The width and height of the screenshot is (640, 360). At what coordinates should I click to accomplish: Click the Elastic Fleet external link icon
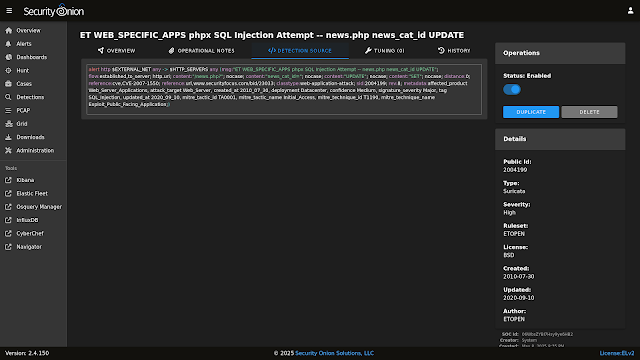pos(8,193)
